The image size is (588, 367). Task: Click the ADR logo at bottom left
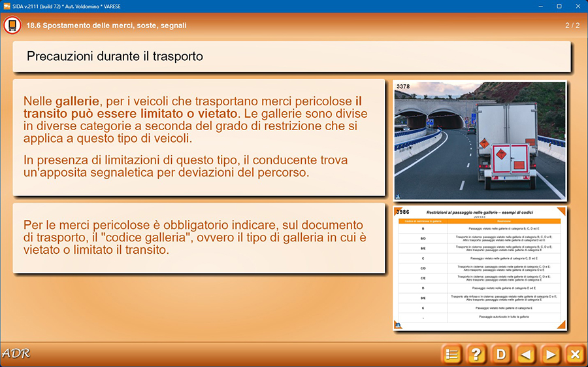(16, 354)
